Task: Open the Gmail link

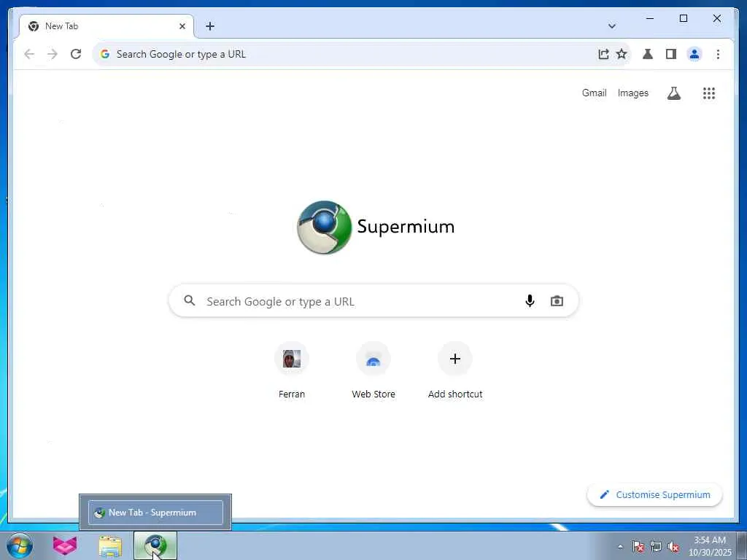Action: (594, 93)
